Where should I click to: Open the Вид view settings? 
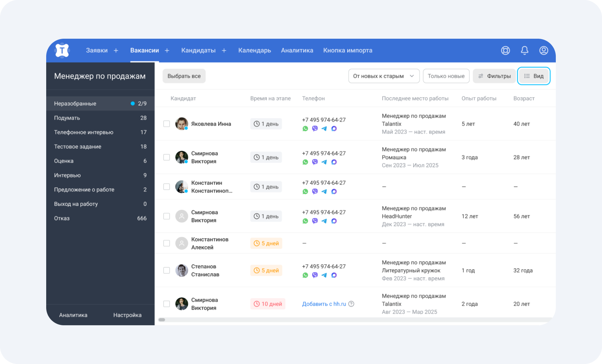[534, 76]
